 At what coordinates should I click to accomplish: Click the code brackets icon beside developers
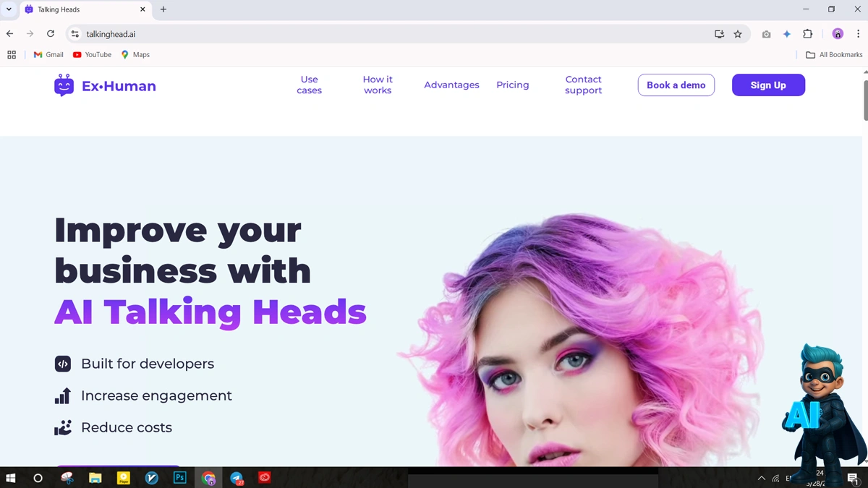coord(63,364)
